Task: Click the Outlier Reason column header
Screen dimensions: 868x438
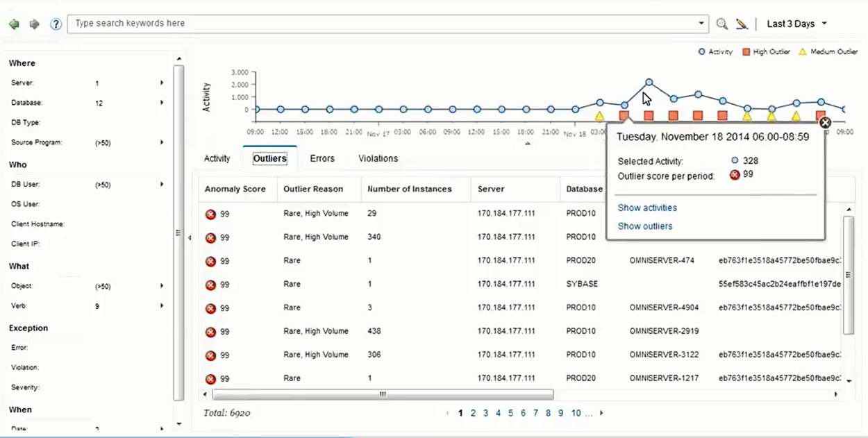Action: pyautogui.click(x=319, y=189)
